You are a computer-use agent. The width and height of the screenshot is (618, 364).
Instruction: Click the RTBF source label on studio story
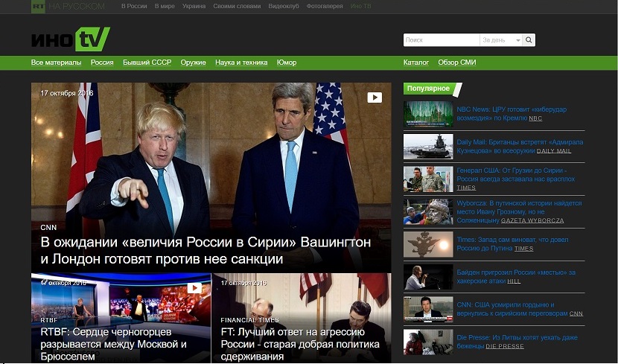[49, 320]
